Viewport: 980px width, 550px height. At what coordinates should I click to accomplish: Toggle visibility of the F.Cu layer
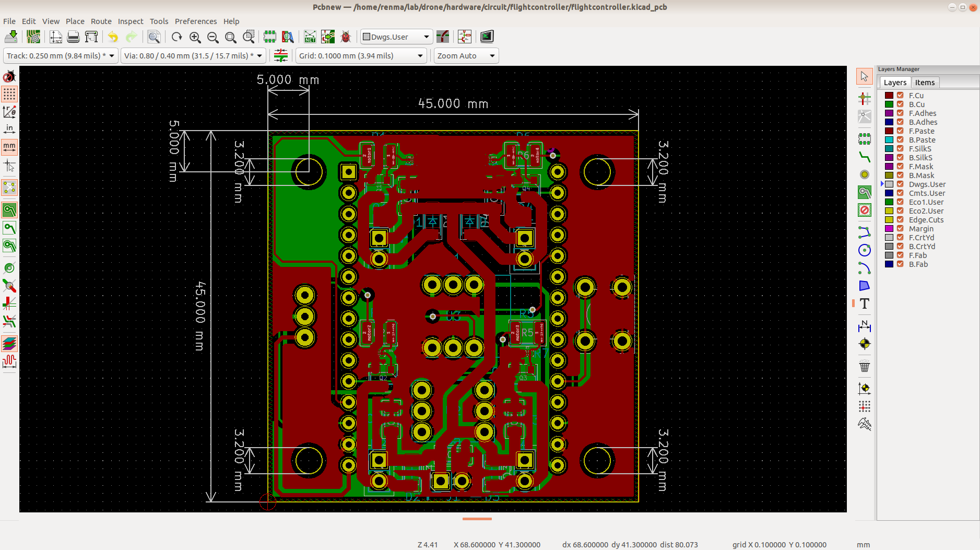click(900, 96)
